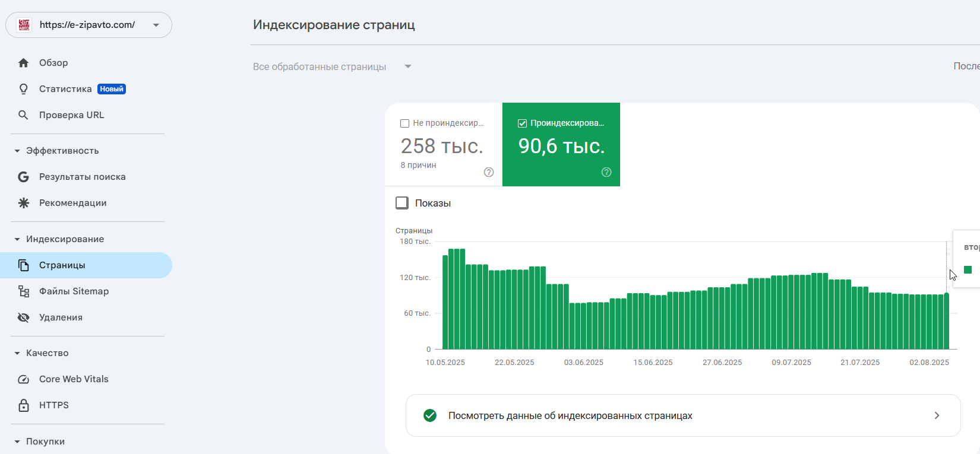This screenshot has width=980, height=454.
Task: Click the crossed-eye icon for Удаления
Action: click(x=23, y=318)
